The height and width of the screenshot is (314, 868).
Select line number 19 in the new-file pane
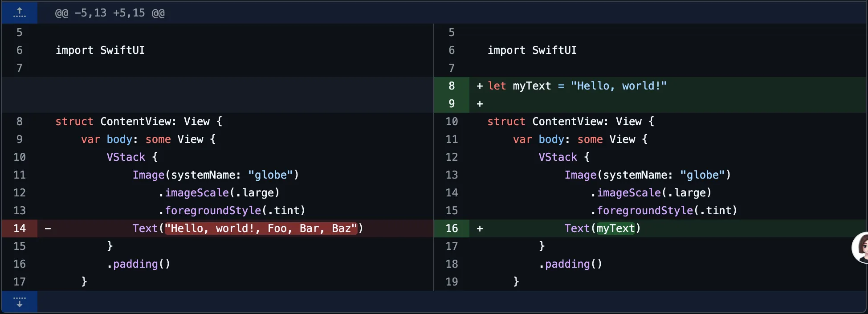(452, 281)
